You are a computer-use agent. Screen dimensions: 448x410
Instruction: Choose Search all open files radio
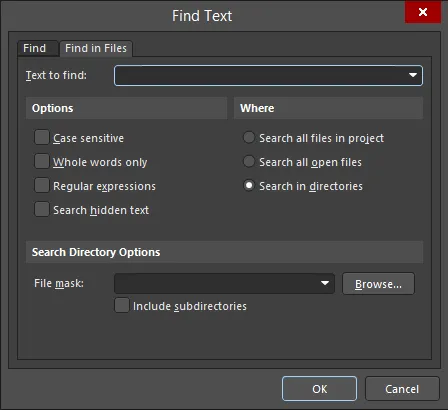(249, 162)
